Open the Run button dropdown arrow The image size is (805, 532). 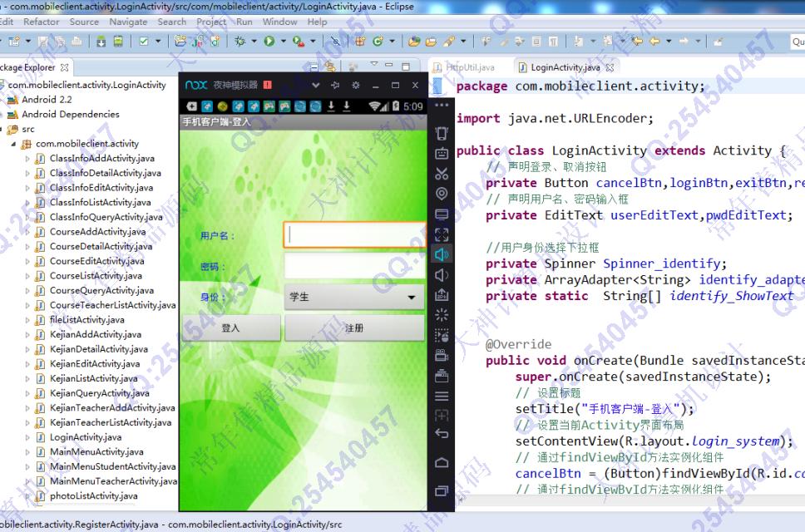click(283, 41)
